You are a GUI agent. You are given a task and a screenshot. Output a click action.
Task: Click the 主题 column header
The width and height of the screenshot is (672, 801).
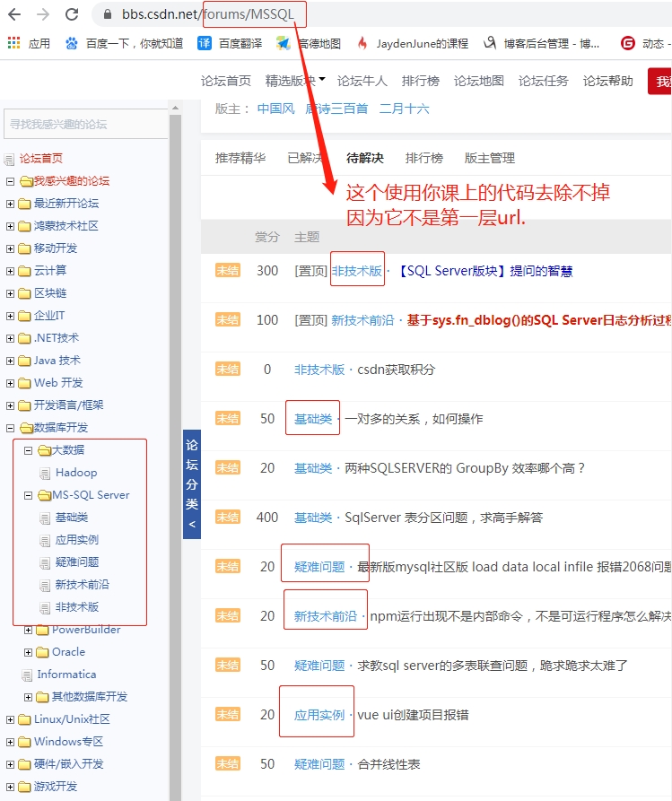[x=307, y=237]
